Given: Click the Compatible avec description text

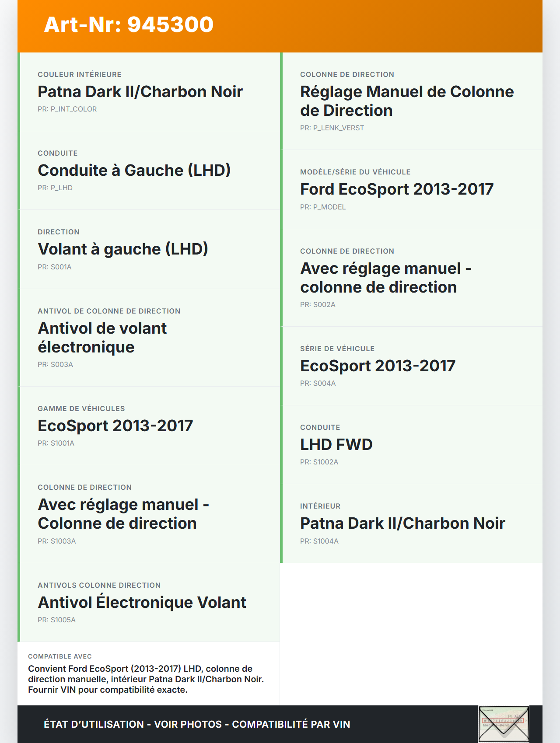Looking at the screenshot, I should [146, 679].
